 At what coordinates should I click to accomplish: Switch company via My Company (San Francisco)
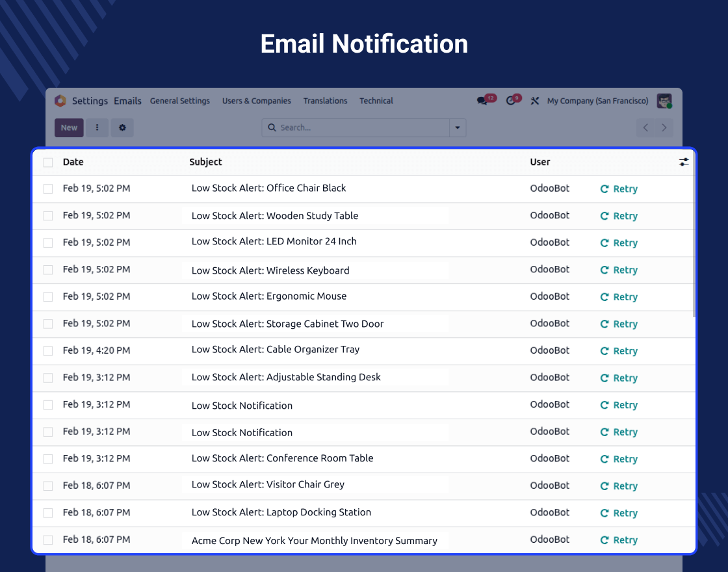[597, 101]
